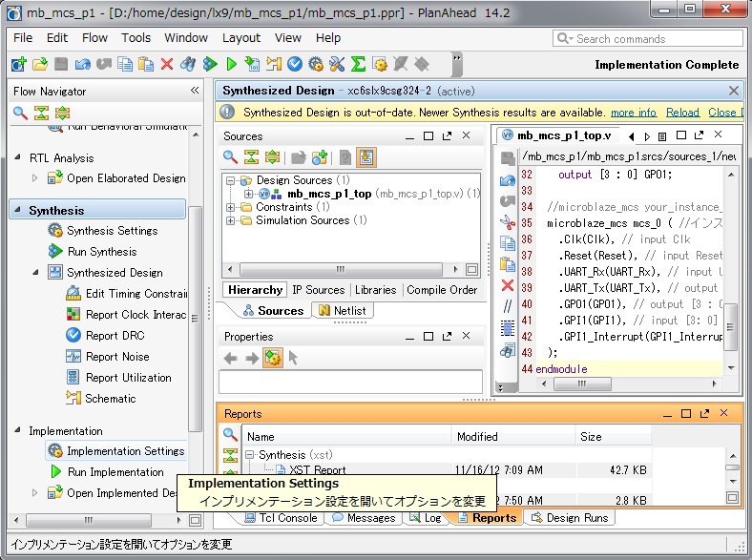Collapse the Synthesis section arrow
Screen dimensions: 752x560
pos(18,210)
